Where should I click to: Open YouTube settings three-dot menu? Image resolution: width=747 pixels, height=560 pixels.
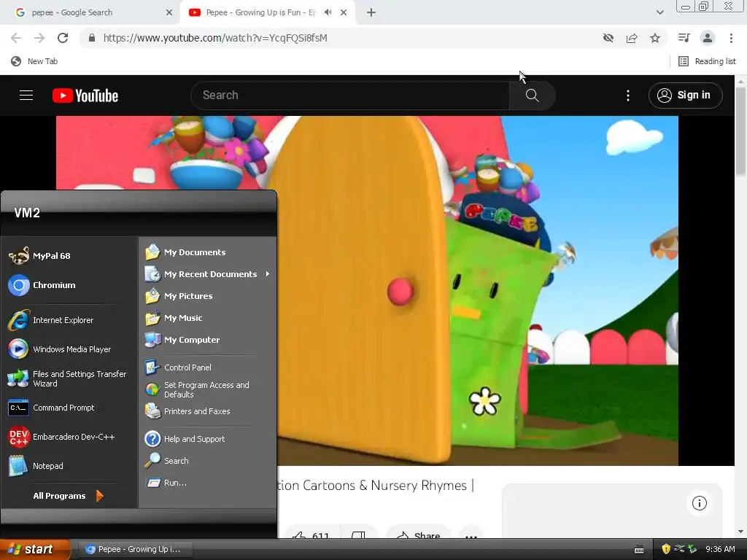click(x=628, y=96)
